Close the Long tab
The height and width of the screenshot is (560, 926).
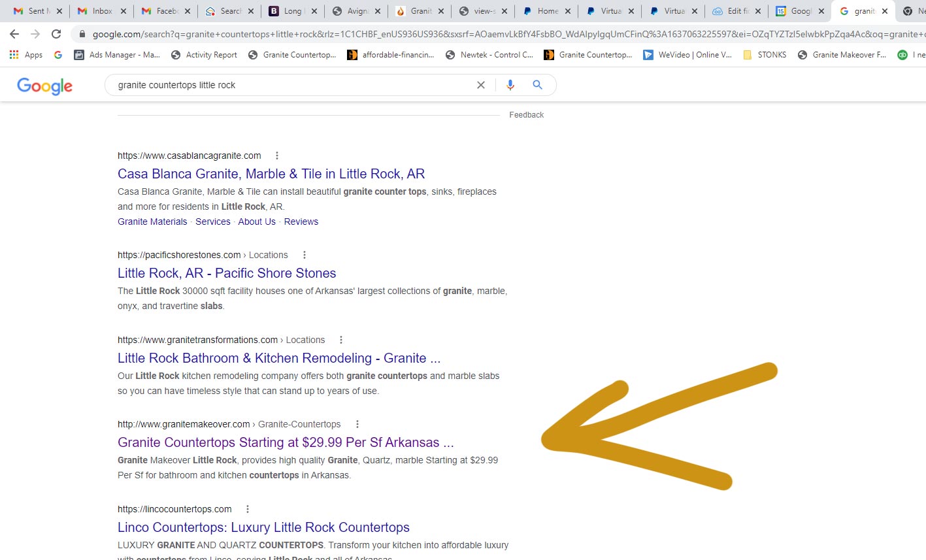tap(314, 11)
